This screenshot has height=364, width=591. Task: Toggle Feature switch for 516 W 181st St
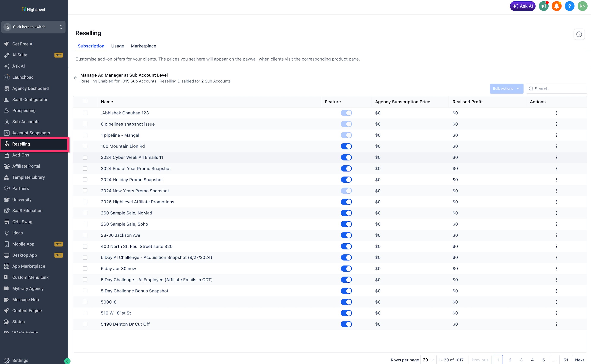(346, 313)
